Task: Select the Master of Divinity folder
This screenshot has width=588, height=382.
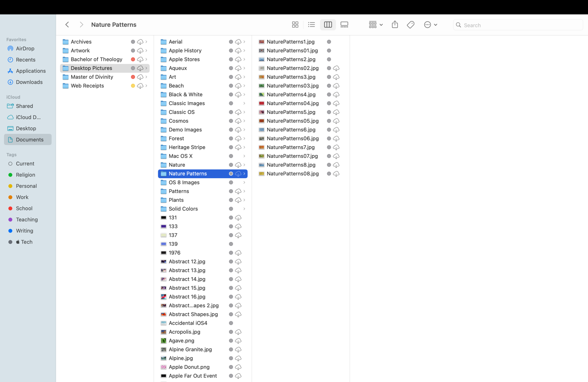Action: click(92, 77)
